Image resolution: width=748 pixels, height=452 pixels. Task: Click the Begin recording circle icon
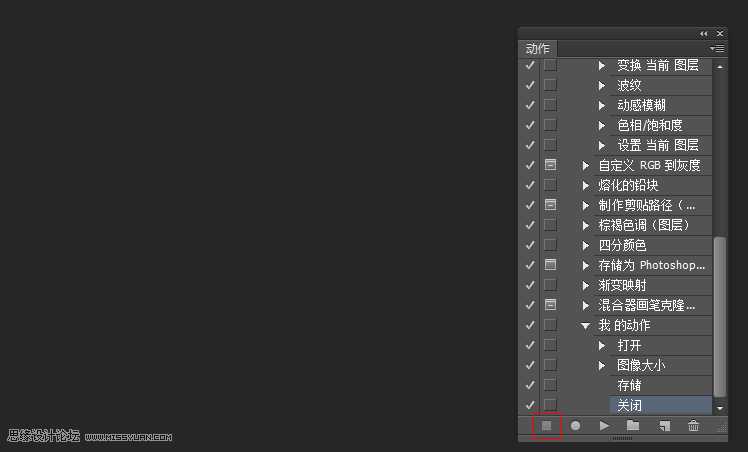click(576, 426)
